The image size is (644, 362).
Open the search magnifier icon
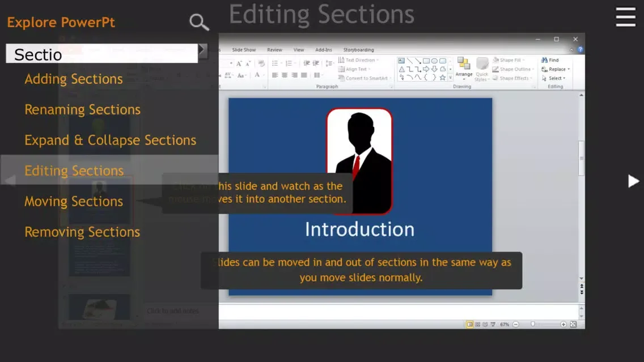tap(199, 22)
